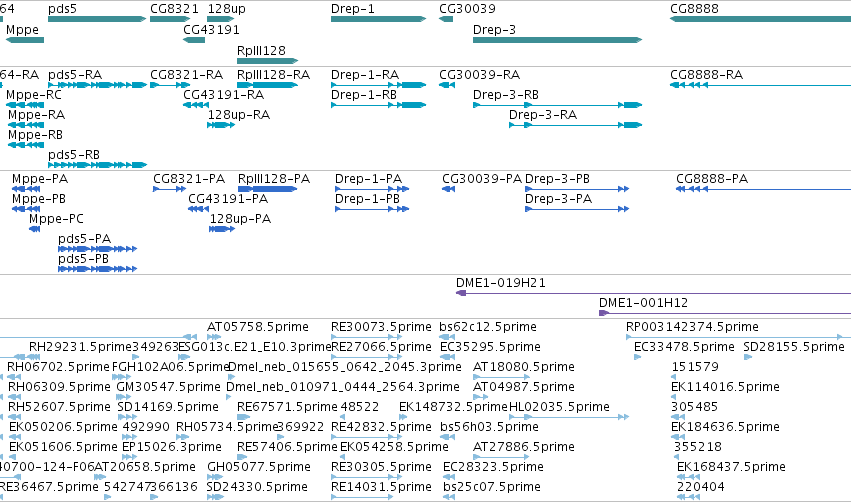Select the DME1-019H21 clone feature
851x502 pixels.
click(653, 293)
